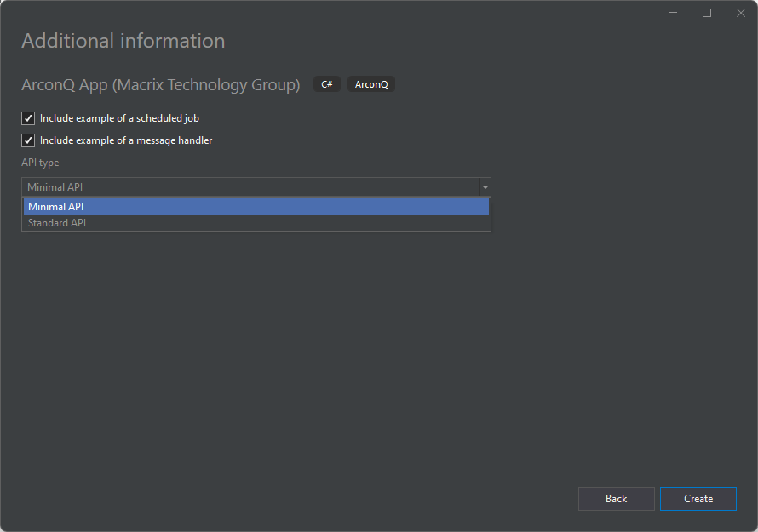Close the Additional information dialog
The image size is (758, 532).
coord(741,13)
